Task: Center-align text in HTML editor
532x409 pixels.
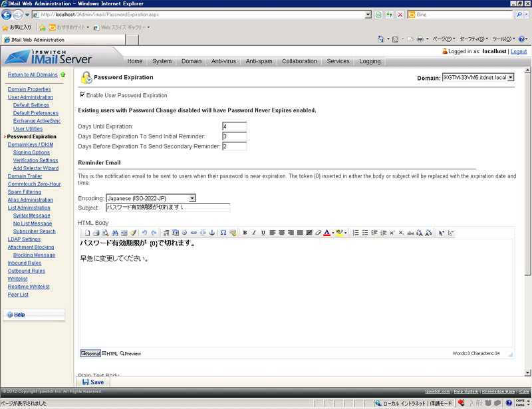Action: 281,233
